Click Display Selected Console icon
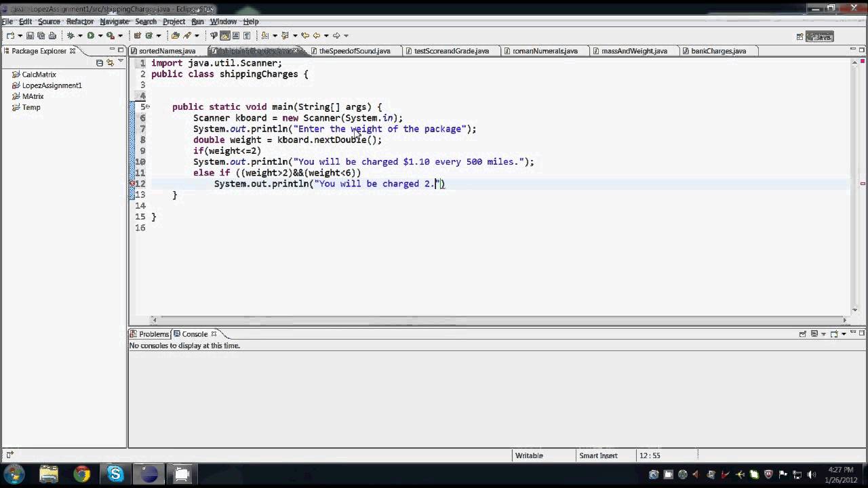The height and width of the screenshot is (488, 868). [814, 334]
